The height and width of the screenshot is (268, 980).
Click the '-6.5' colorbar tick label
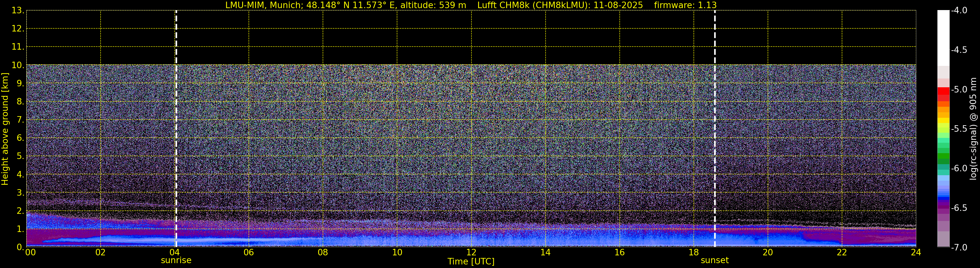[959, 208]
